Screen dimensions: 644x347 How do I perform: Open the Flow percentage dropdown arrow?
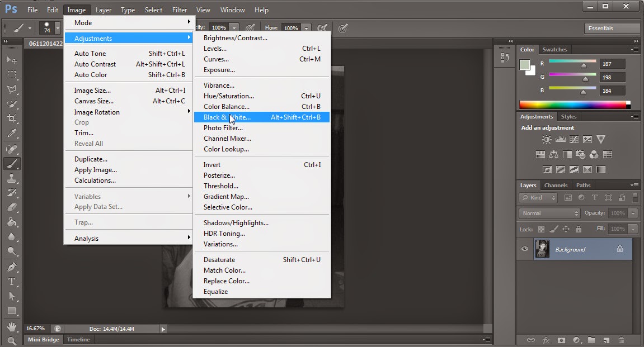pos(306,28)
